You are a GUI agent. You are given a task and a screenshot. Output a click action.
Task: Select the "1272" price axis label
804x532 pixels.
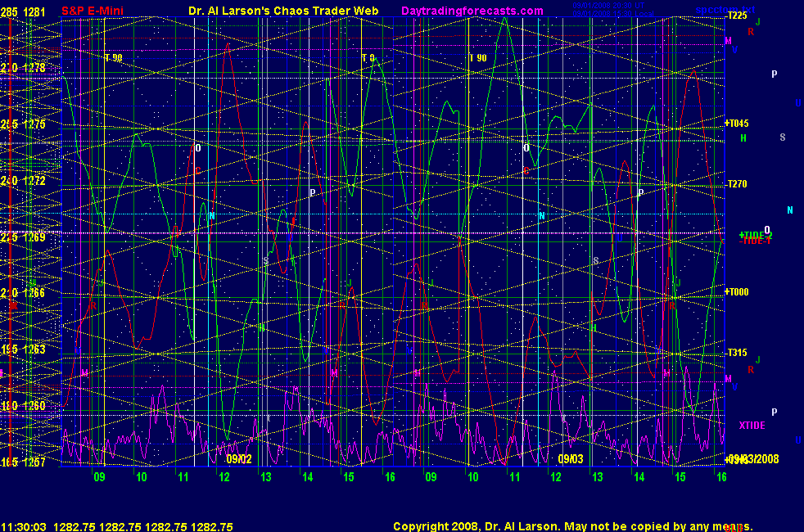point(34,180)
